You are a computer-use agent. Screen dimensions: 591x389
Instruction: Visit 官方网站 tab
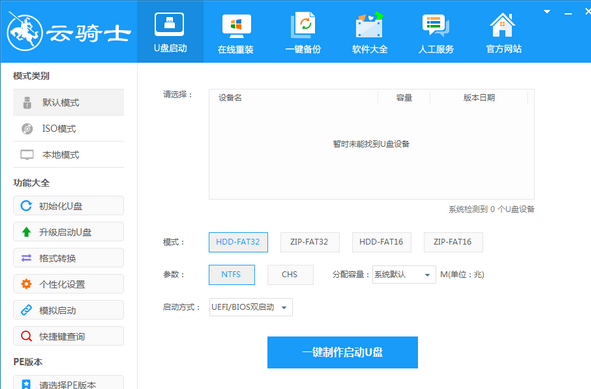click(x=503, y=32)
